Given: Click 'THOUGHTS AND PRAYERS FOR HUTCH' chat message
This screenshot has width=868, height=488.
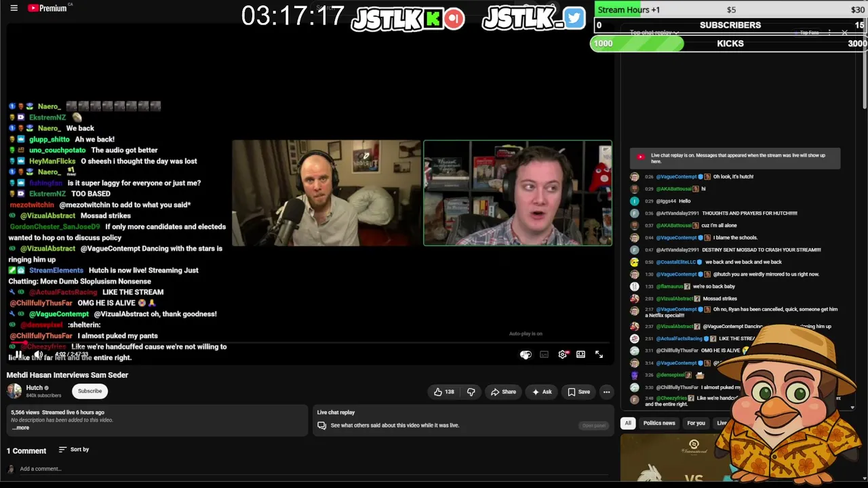Looking at the screenshot, I should pyautogui.click(x=749, y=213).
